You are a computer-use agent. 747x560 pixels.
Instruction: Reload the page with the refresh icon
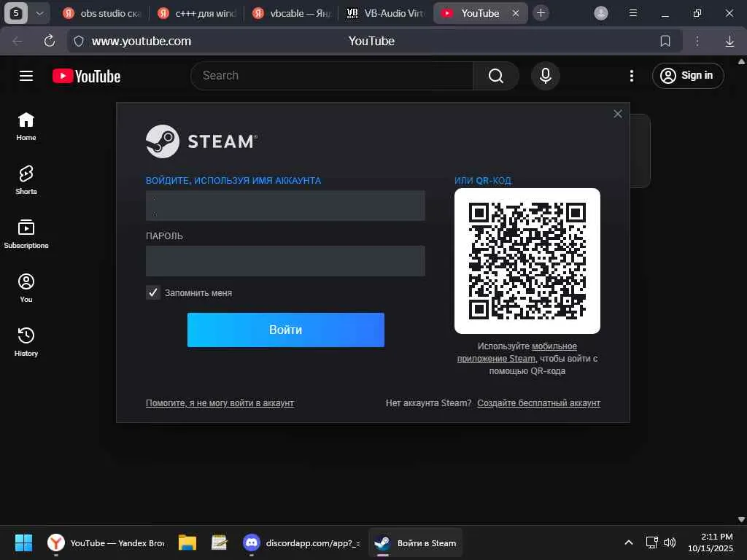(49, 41)
